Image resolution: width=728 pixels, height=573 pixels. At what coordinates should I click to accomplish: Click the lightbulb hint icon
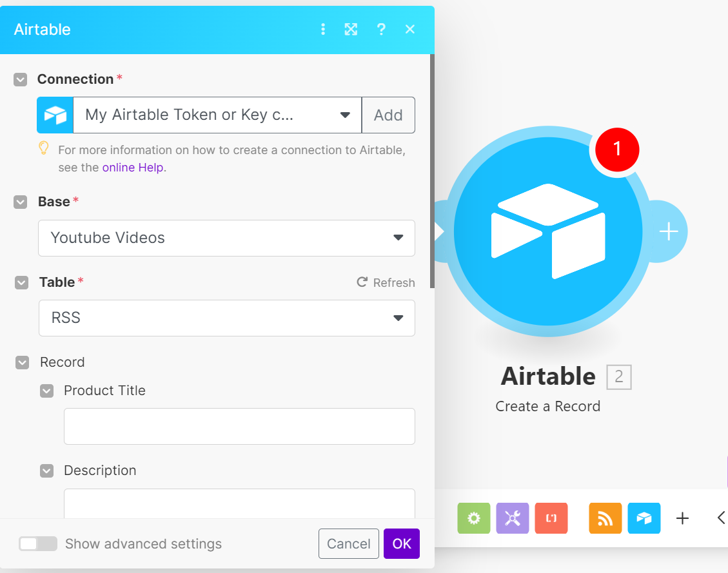click(x=44, y=148)
